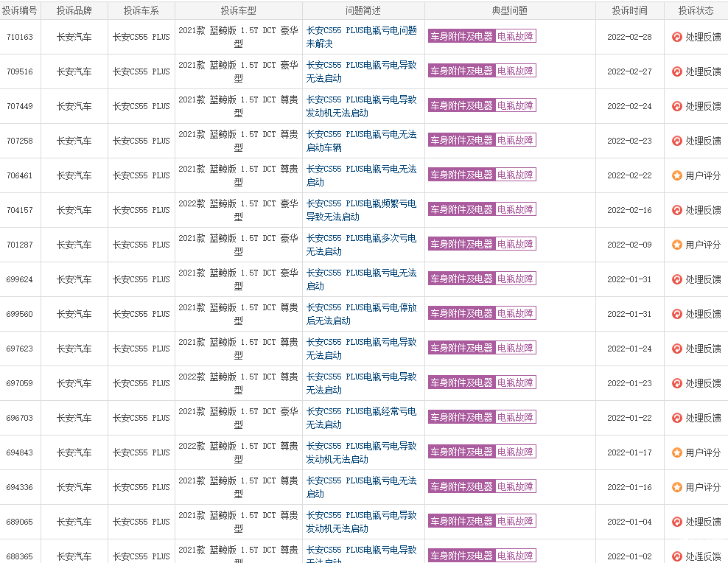
Task: Click 车身附件及电器 tag in row 697059
Action: pos(461,382)
